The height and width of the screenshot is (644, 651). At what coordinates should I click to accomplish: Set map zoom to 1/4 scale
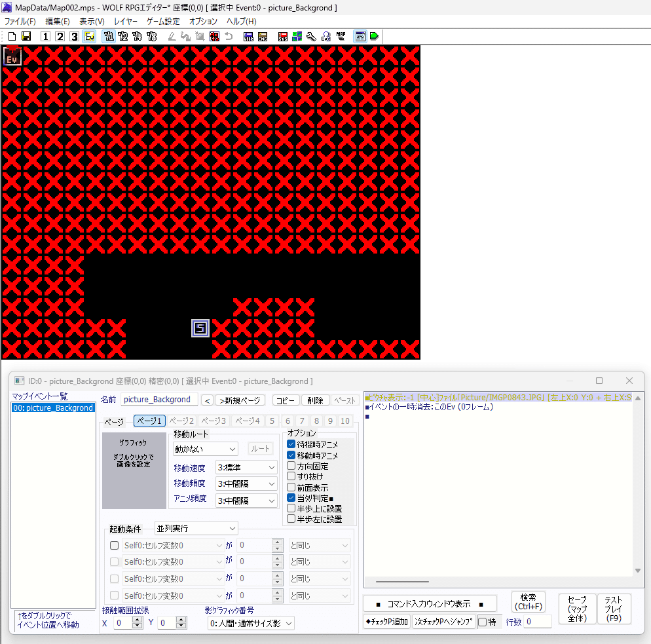click(137, 37)
